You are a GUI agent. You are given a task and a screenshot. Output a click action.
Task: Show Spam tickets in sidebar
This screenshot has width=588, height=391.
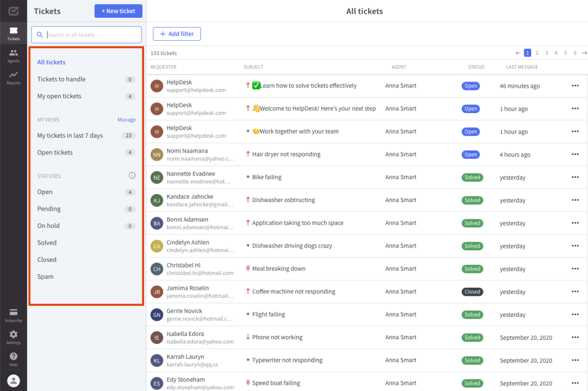point(45,277)
